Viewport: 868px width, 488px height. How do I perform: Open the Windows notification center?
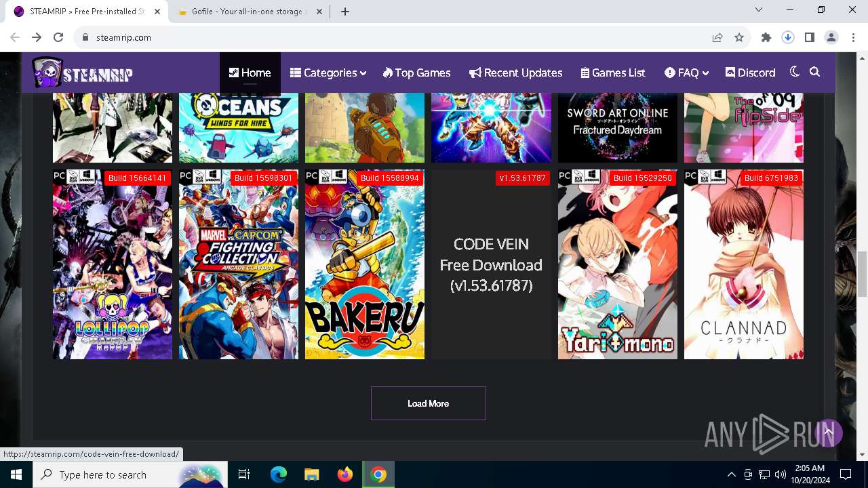pyautogui.click(x=846, y=474)
